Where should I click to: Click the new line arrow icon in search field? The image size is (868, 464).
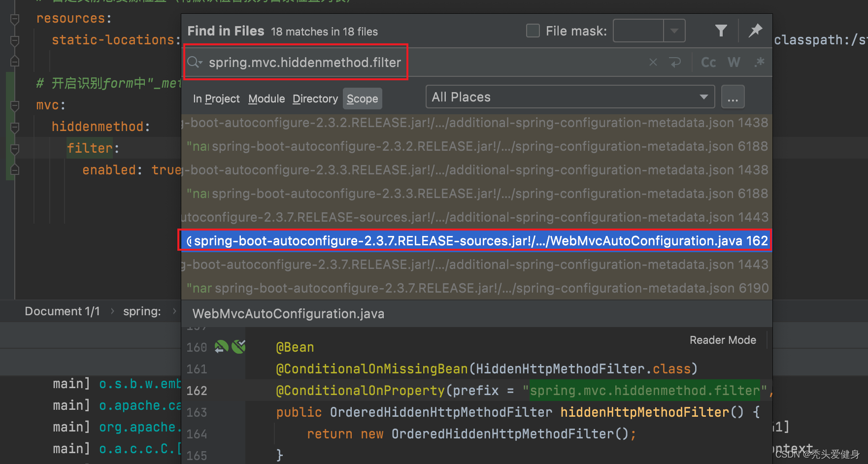point(675,62)
